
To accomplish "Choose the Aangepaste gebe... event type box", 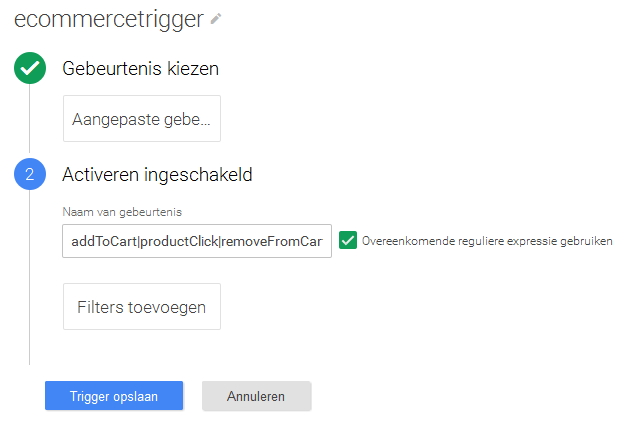I will (142, 119).
